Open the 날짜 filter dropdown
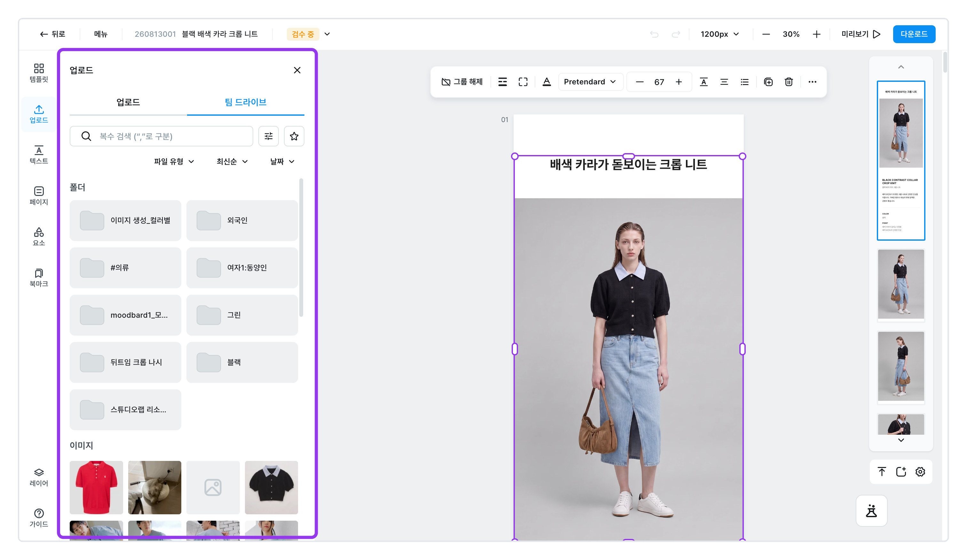The height and width of the screenshot is (560, 967). (282, 161)
